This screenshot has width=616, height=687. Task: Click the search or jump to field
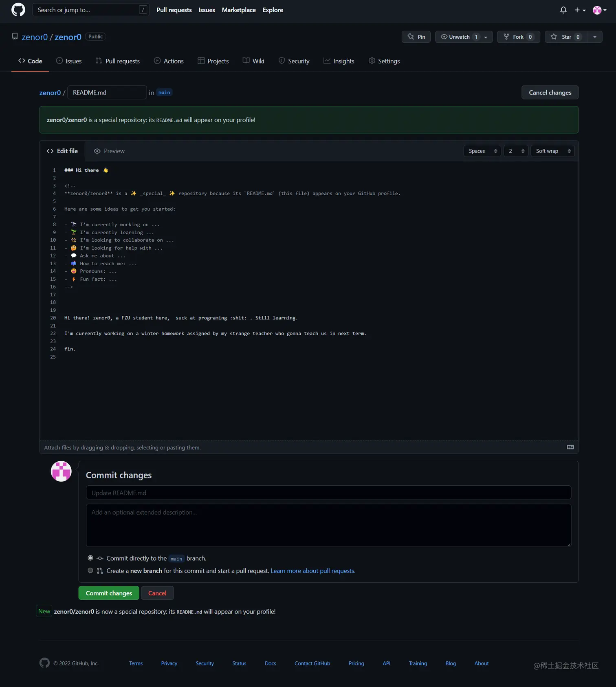point(91,10)
